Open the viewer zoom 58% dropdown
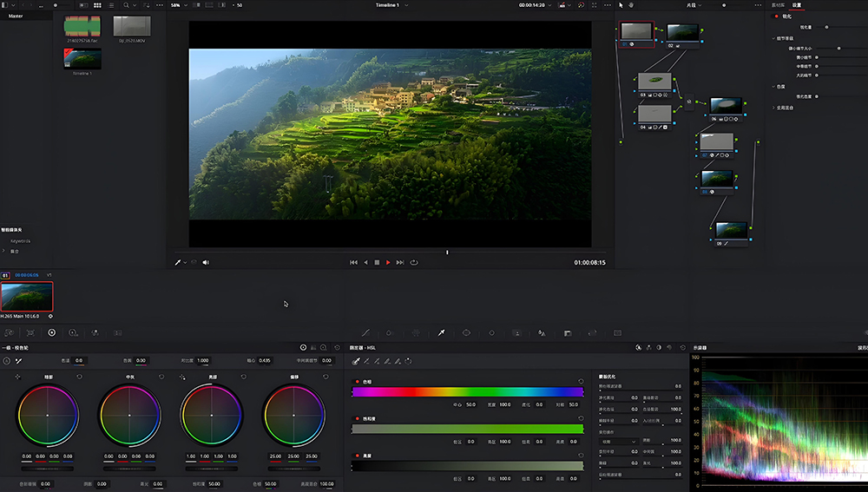The image size is (868, 492). tap(179, 5)
